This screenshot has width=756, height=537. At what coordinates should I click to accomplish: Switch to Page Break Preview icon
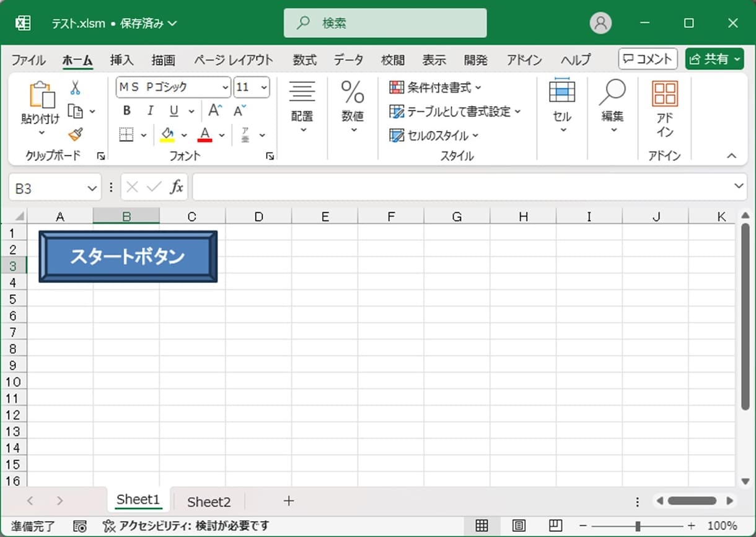click(556, 526)
